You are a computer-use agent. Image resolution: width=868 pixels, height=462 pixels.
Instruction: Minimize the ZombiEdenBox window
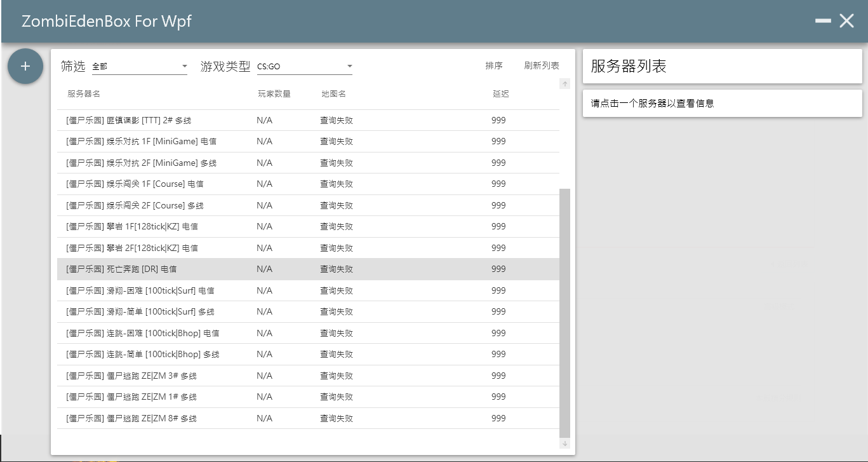point(823,21)
